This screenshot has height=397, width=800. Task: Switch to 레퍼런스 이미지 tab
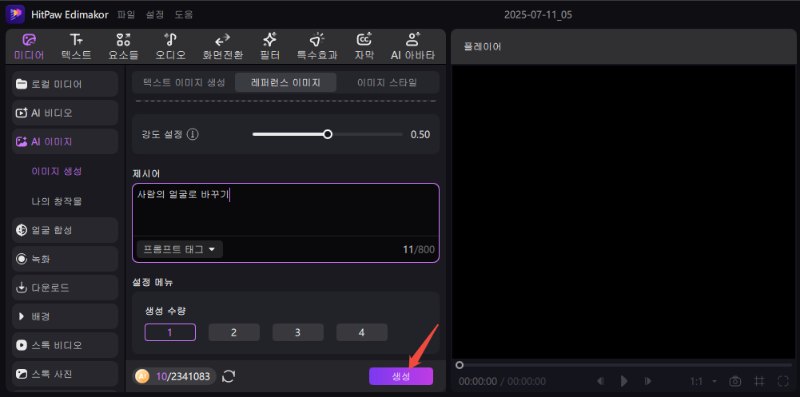(x=286, y=82)
